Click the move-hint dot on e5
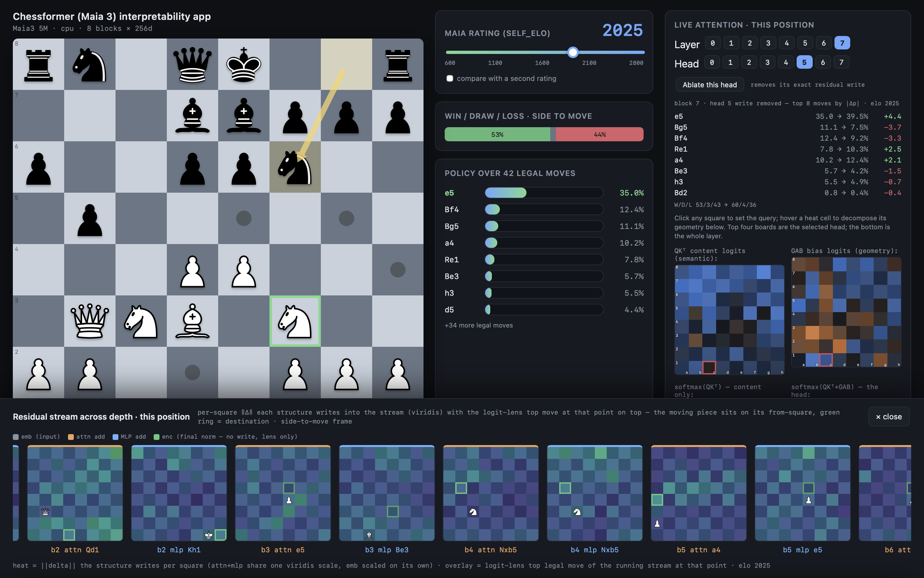Screen dimensions: 924x578 click(244, 218)
